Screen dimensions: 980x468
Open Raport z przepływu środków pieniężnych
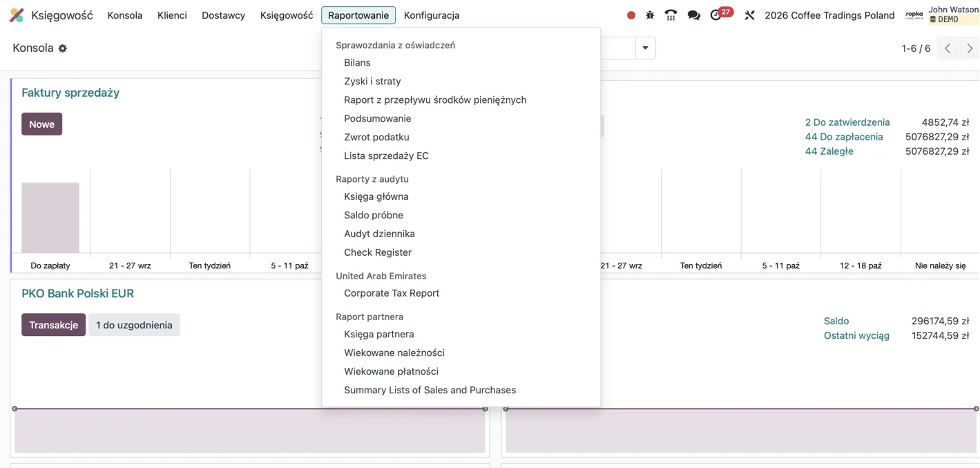point(461,100)
